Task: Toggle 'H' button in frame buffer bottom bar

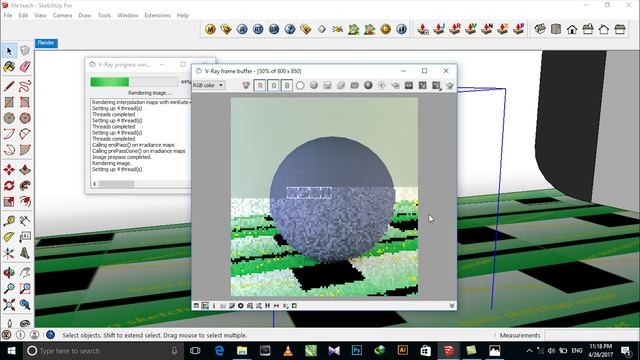Action: 267,305
